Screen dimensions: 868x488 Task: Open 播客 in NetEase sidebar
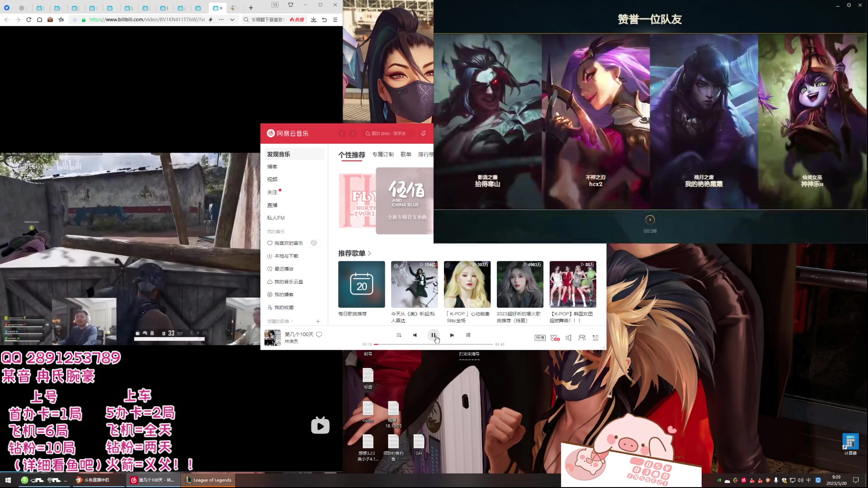tap(272, 167)
